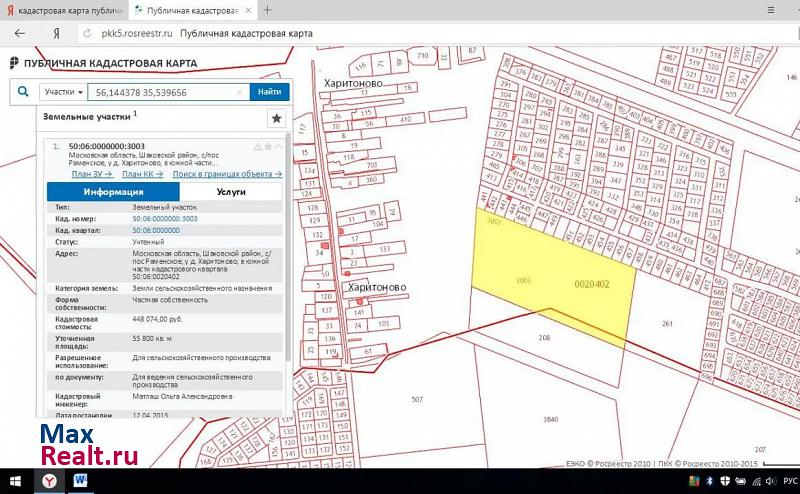Click the magnifier search icon
Image resolution: width=800 pixels, height=494 pixels.
point(22,91)
